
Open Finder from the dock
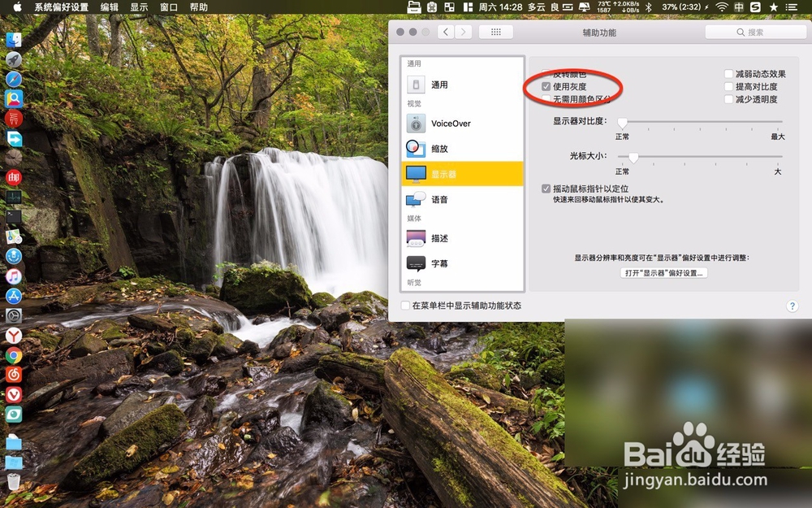click(x=14, y=40)
